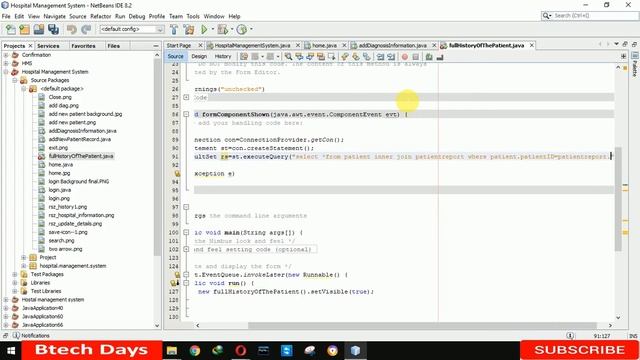This screenshot has height=360, width=640.
Task: Open the Notifications status bar icon
Action: click(x=16, y=336)
